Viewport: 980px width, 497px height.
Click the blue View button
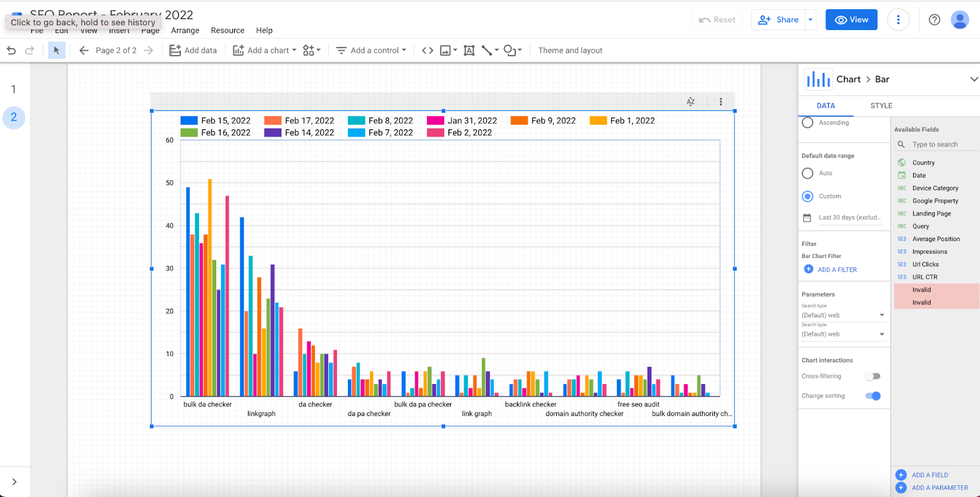(851, 20)
